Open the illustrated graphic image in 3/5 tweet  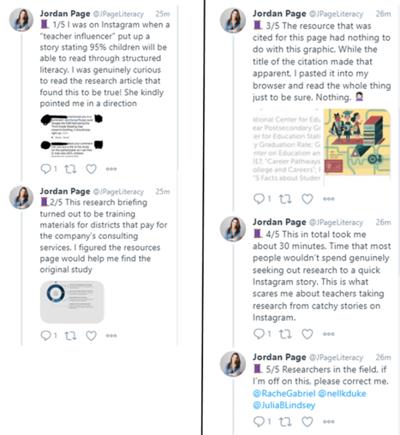(x=357, y=142)
